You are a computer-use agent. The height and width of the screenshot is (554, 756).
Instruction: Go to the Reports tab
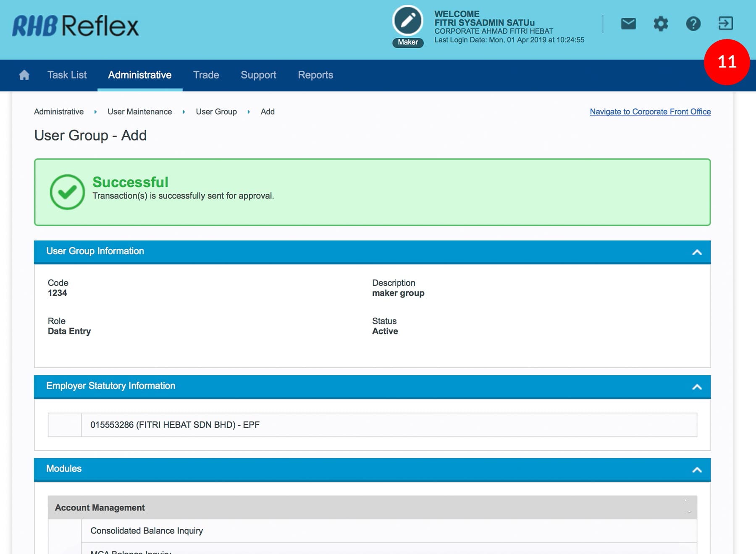315,75
